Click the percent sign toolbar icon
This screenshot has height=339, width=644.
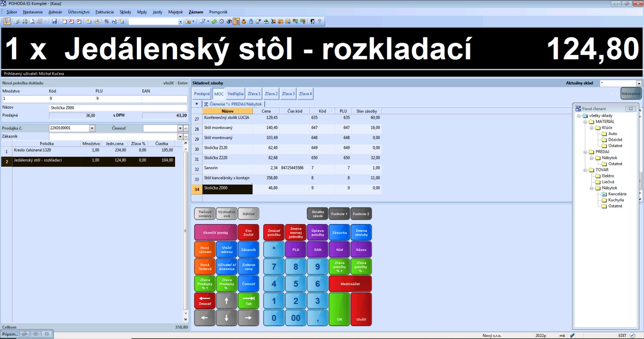click(x=107, y=21)
